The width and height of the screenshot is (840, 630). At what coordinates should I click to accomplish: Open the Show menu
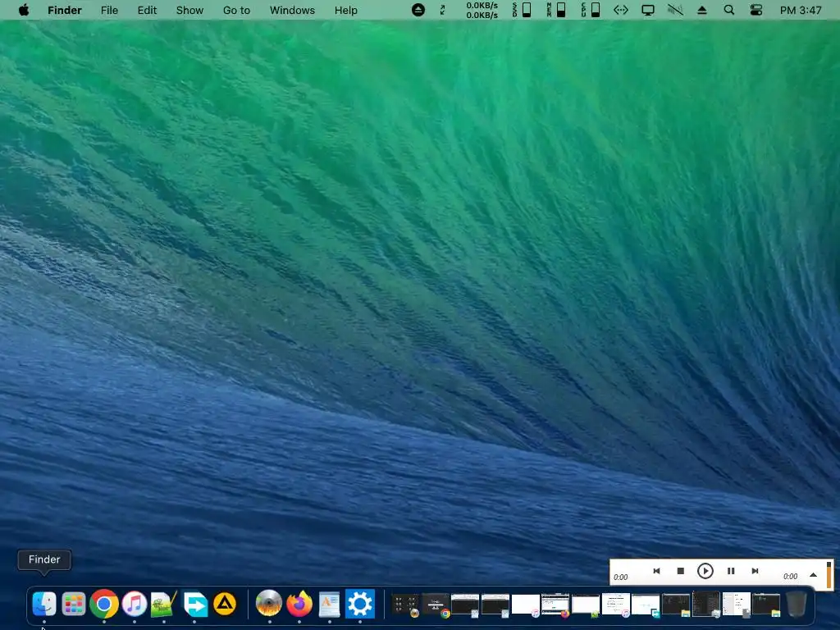point(189,10)
